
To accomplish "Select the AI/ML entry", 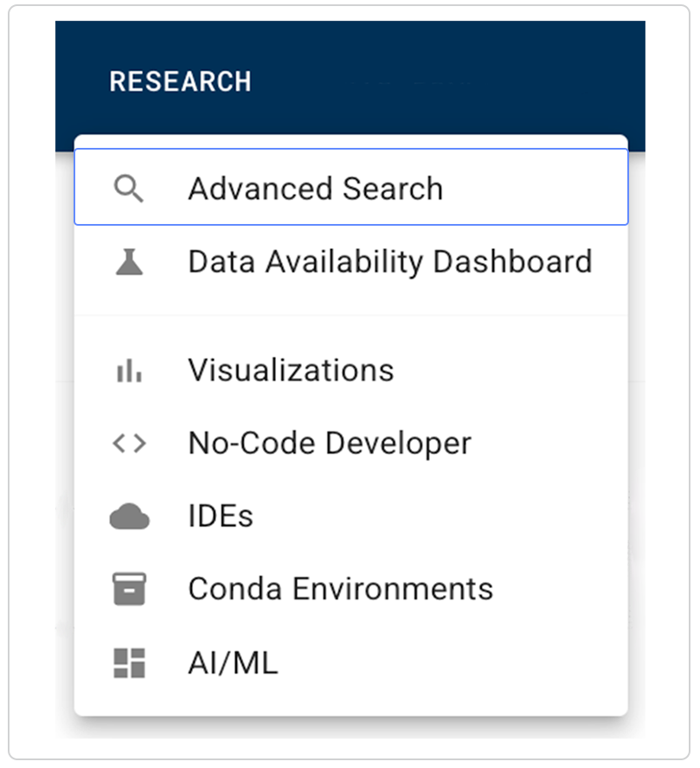I will click(233, 663).
